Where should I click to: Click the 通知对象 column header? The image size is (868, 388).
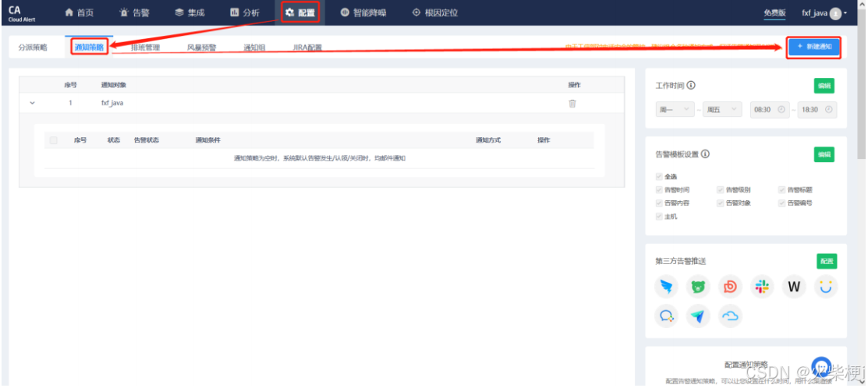click(x=114, y=85)
